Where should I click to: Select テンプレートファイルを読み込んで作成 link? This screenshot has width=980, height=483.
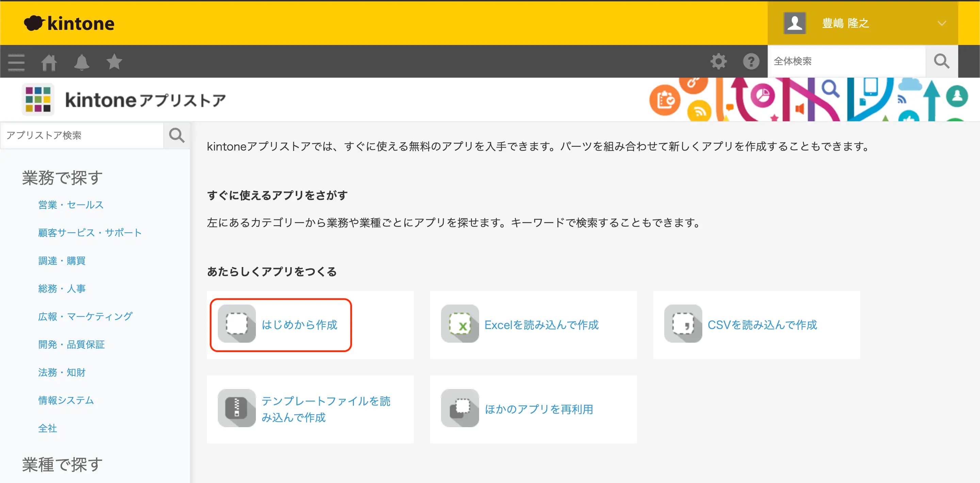click(326, 409)
